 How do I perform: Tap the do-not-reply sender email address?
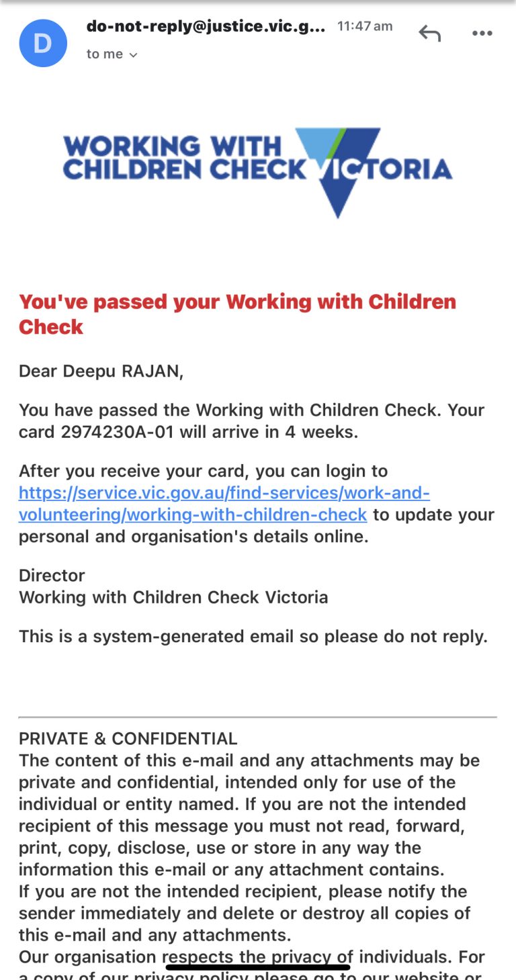[x=206, y=27]
